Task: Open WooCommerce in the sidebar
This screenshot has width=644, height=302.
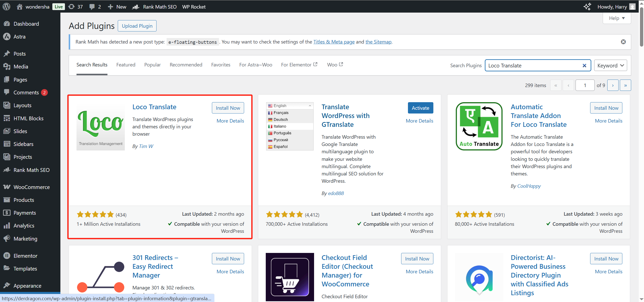Action: 31,187
